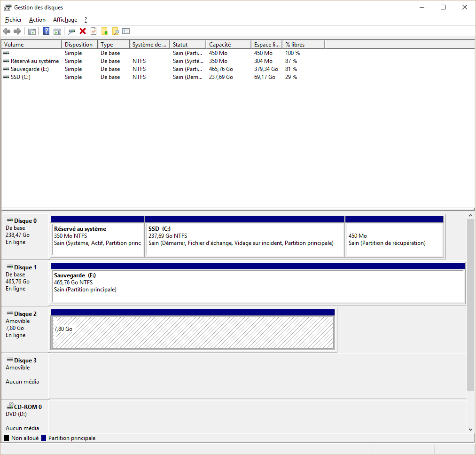476x455 pixels.
Task: Click the scroll down arrow of disk pane
Action: 471,429
